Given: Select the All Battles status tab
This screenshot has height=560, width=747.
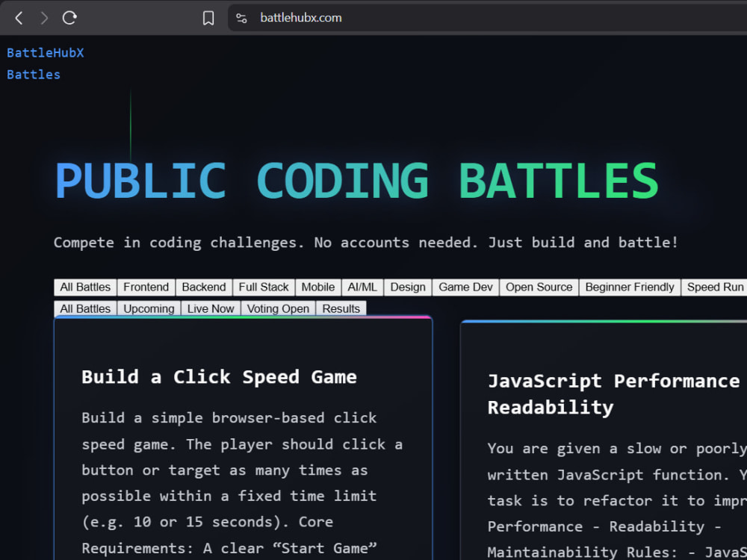Looking at the screenshot, I should [x=85, y=308].
